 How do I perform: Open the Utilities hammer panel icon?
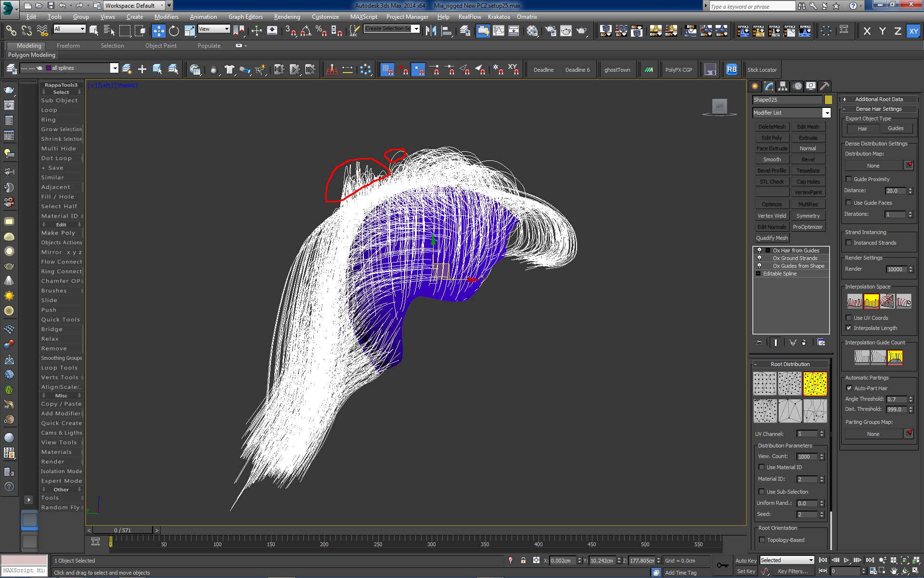pos(824,86)
